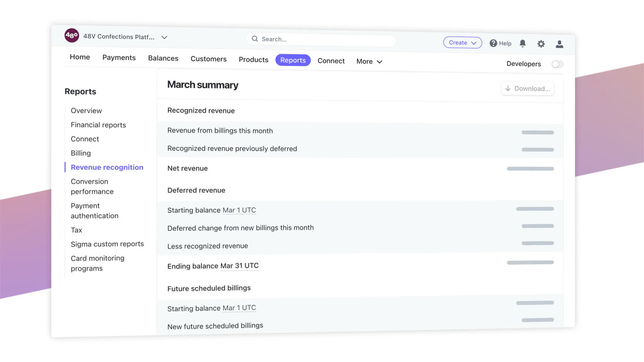Click the 48V Confections account logo

pos(72,35)
